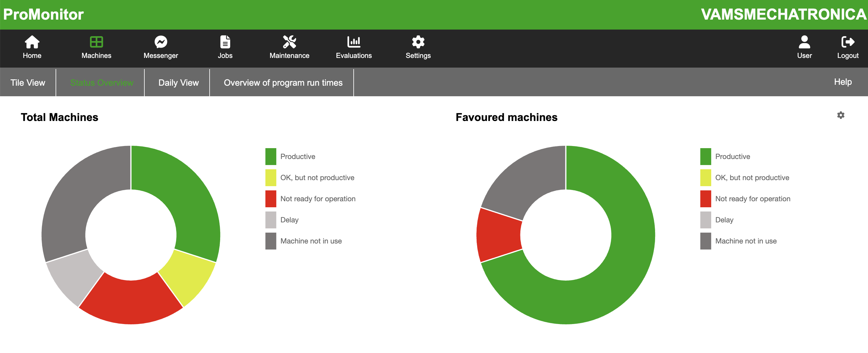Select the Machines grid icon
Image resolution: width=868 pixels, height=353 pixels.
(96, 42)
